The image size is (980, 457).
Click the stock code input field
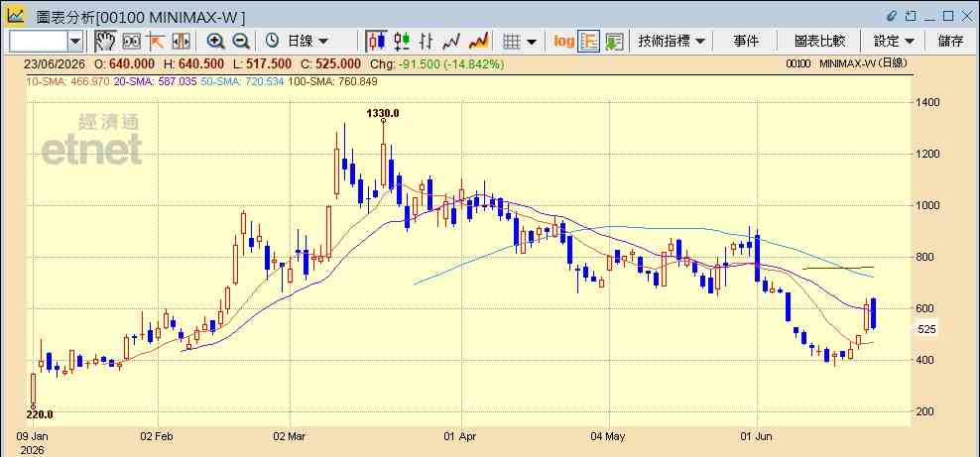[x=39, y=42]
